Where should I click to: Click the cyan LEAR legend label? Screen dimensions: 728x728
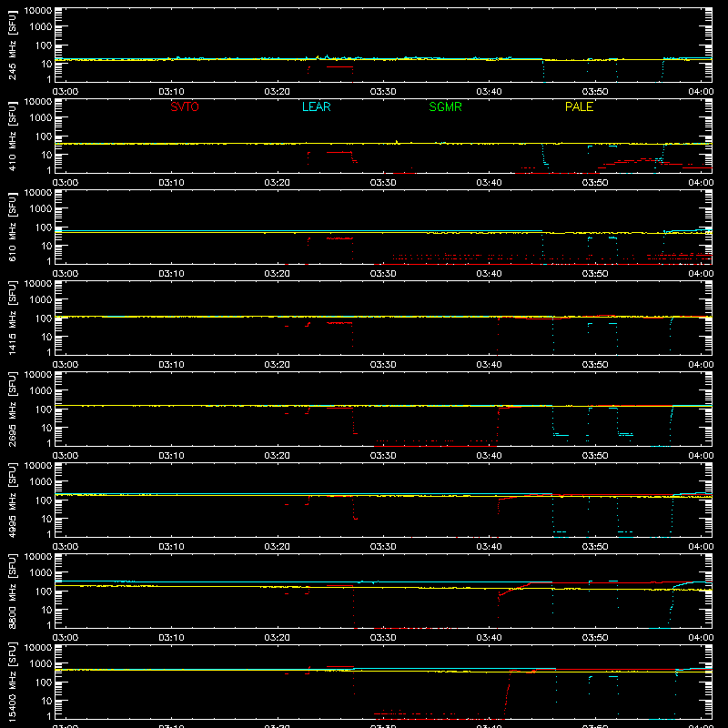pyautogui.click(x=316, y=106)
